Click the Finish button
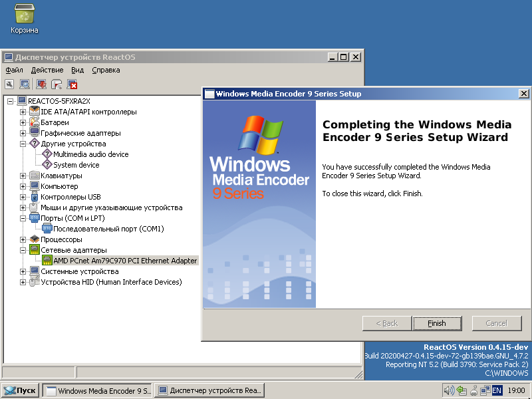Screen dimensions: 532x399 [x=437, y=323]
